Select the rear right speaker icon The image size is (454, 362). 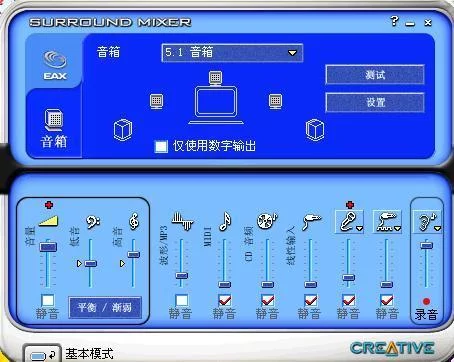click(315, 130)
